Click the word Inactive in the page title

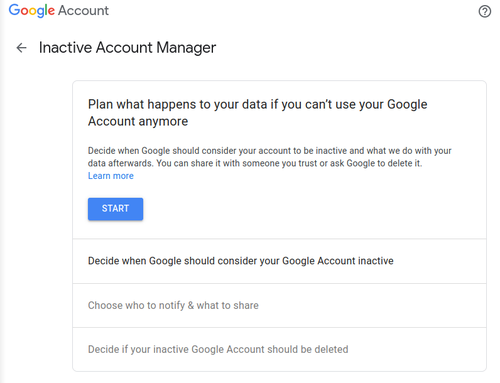[65, 48]
